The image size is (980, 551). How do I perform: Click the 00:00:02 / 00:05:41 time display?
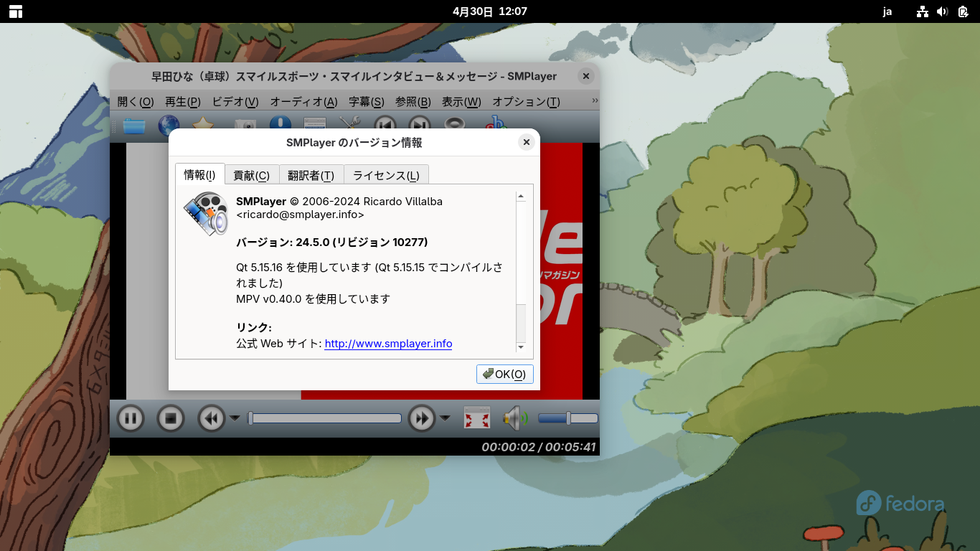click(539, 447)
